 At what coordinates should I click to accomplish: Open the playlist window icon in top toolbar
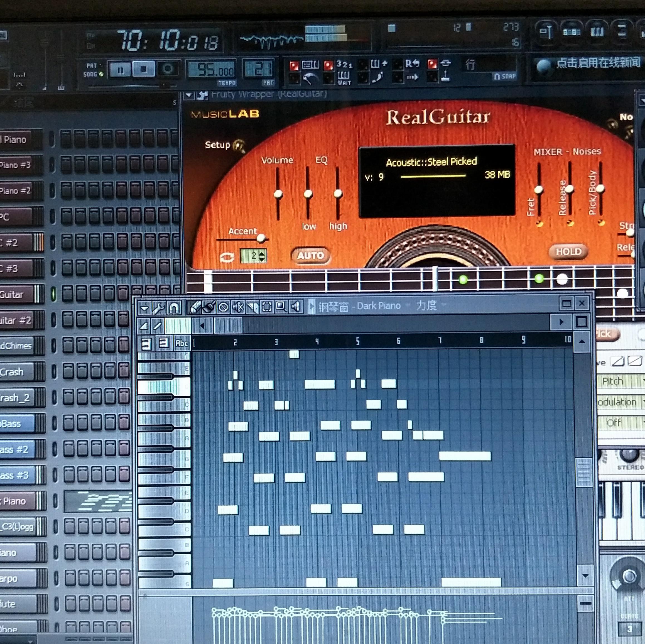pyautogui.click(x=546, y=32)
